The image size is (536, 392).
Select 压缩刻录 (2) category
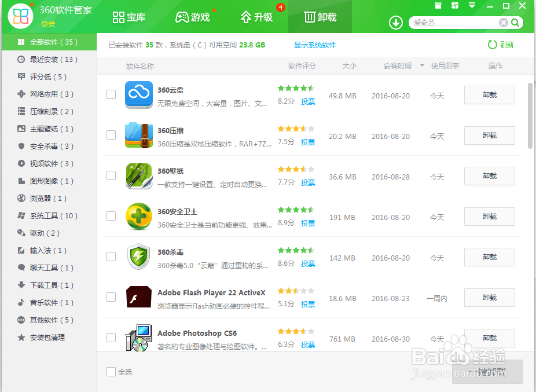[x=49, y=112]
